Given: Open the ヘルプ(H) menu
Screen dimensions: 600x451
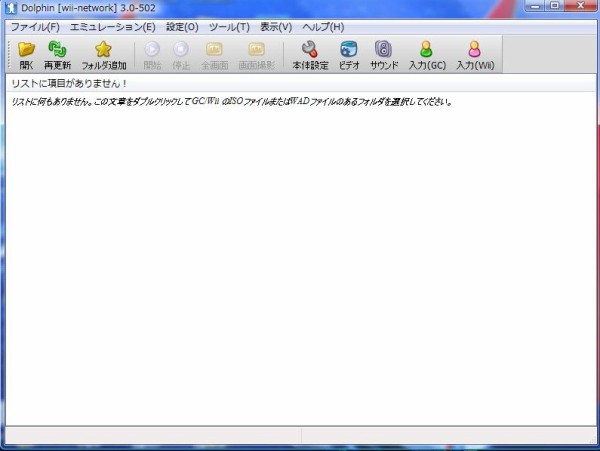Looking at the screenshot, I should click(323, 27).
